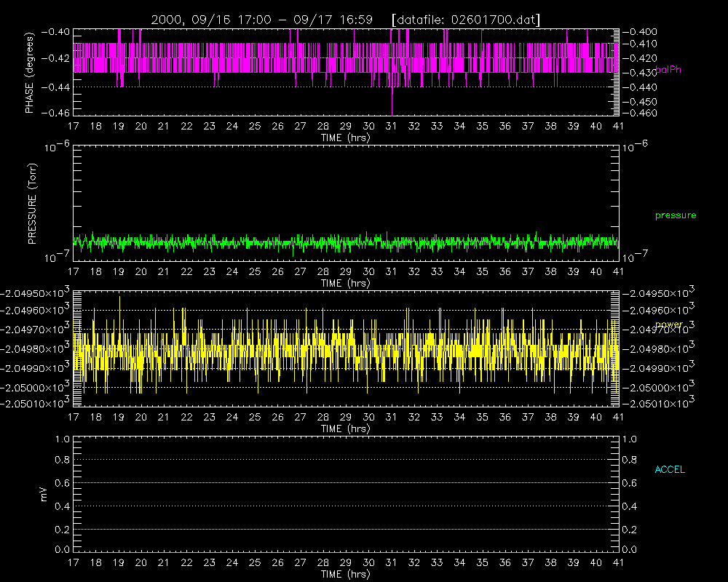Click the PHASE (degrees) axis label
Image resolution: width=728 pixels, height=582 pixels.
coord(30,73)
